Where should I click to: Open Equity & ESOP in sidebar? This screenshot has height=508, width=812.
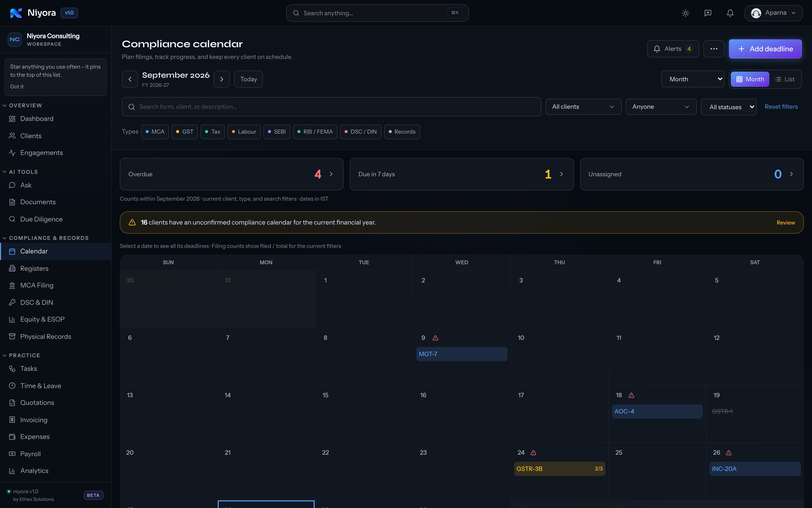[56, 319]
